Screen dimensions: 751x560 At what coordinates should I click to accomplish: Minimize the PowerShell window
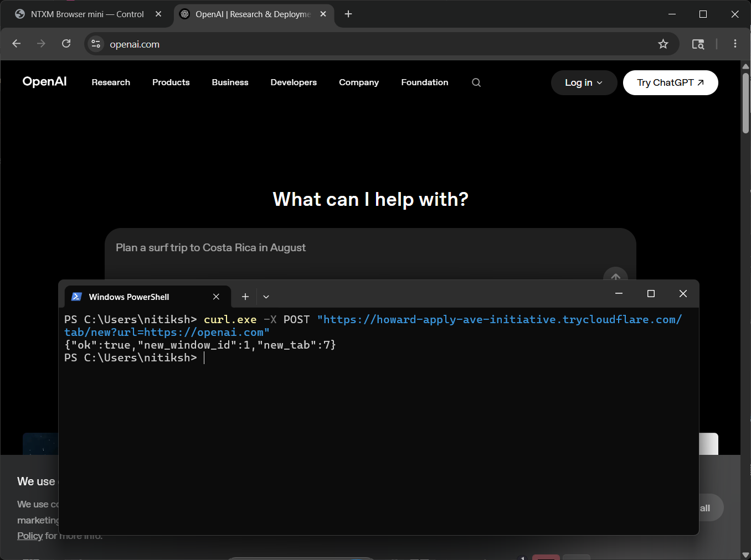click(619, 293)
